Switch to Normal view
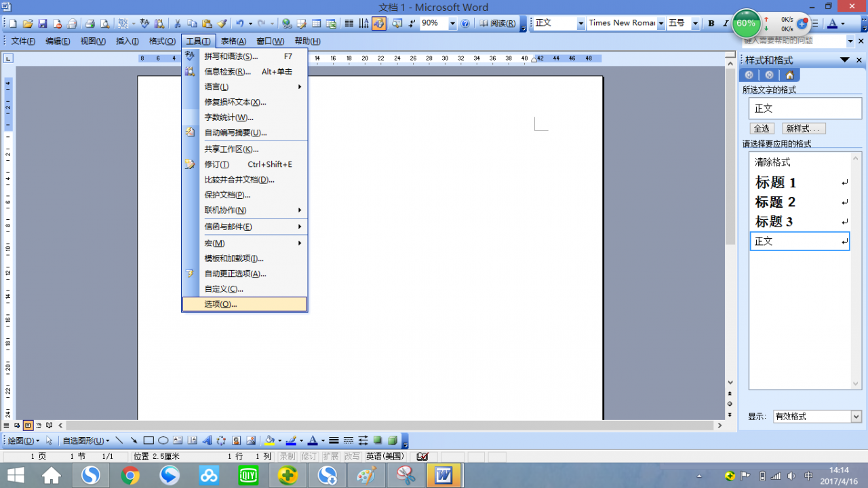The height and width of the screenshot is (488, 868). click(6, 426)
